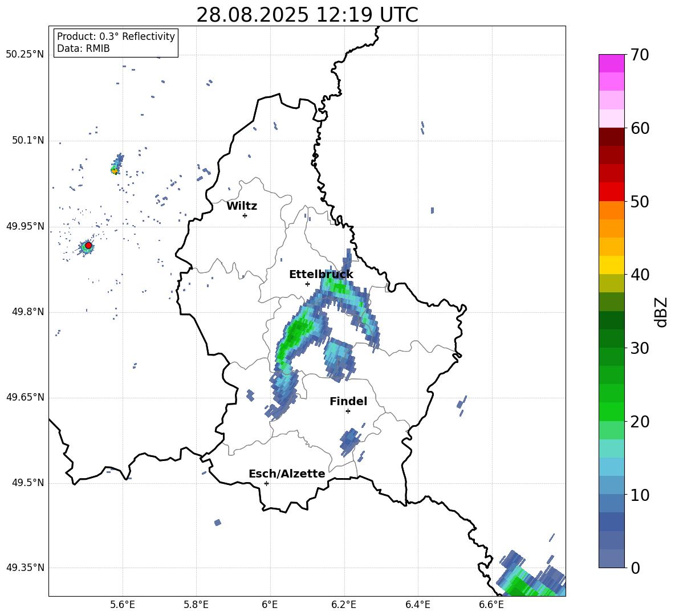The width and height of the screenshot is (675, 616).
Task: Click the 49.35°N latitude label
Action: [25, 568]
